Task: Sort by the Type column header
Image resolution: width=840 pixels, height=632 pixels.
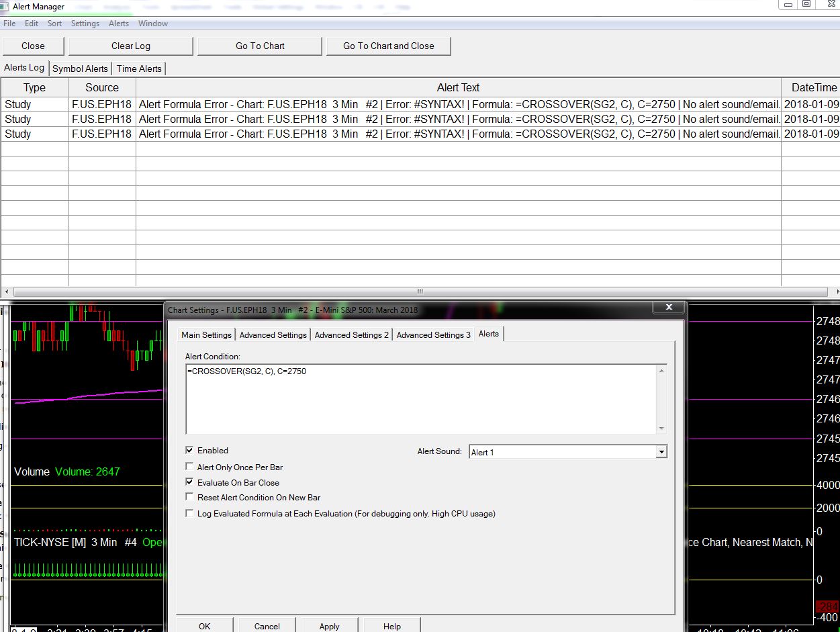Action: pos(34,87)
